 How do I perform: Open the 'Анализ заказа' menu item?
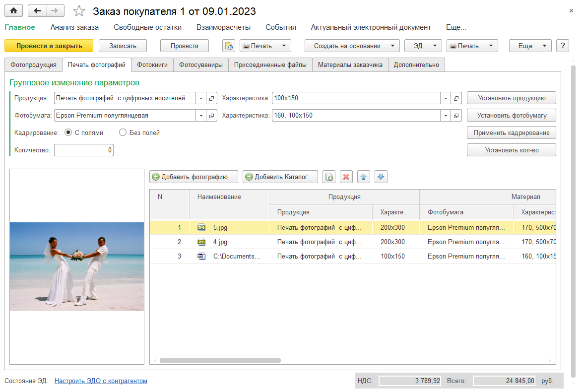click(74, 27)
